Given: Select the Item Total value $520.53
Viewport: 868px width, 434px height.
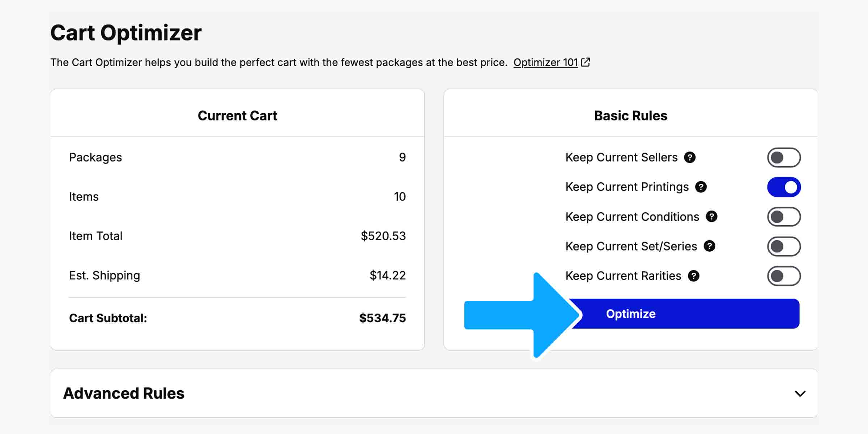Looking at the screenshot, I should tap(383, 236).
